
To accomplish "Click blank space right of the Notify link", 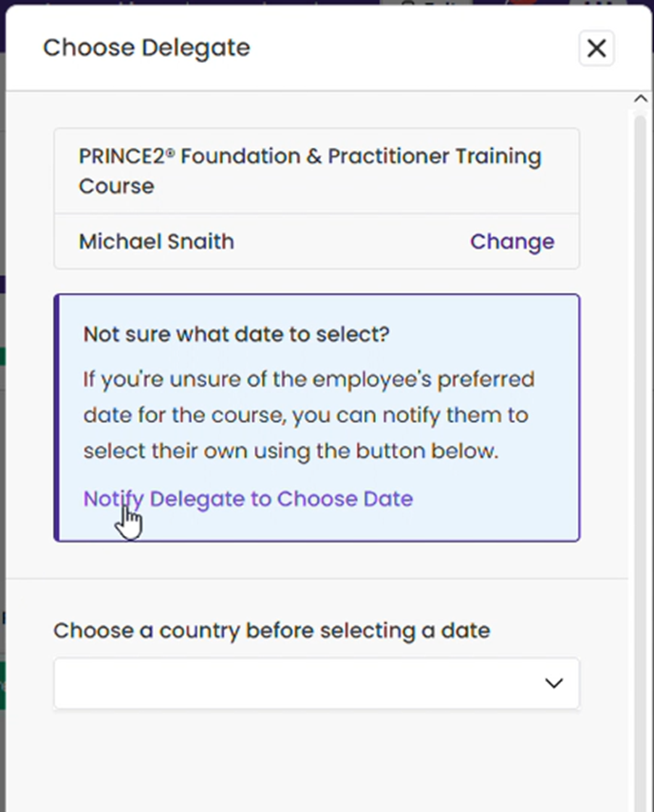I will tap(493, 499).
